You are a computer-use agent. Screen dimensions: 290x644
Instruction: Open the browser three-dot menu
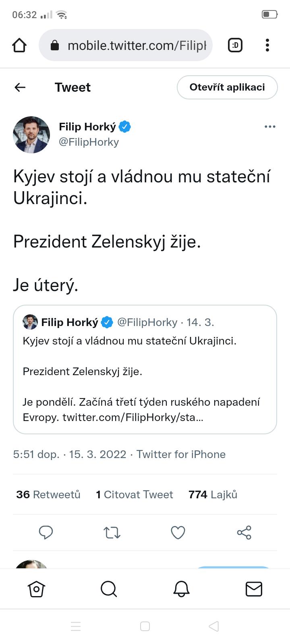tap(267, 45)
